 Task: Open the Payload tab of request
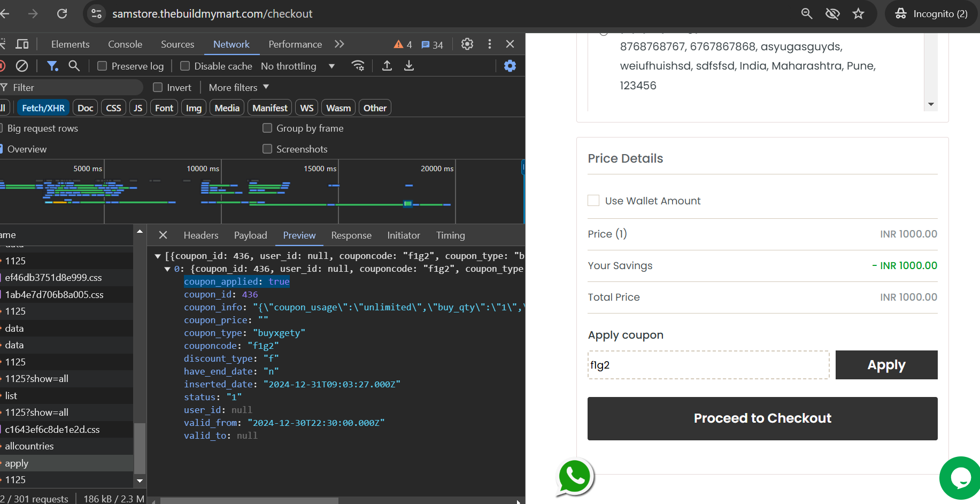[250, 235]
